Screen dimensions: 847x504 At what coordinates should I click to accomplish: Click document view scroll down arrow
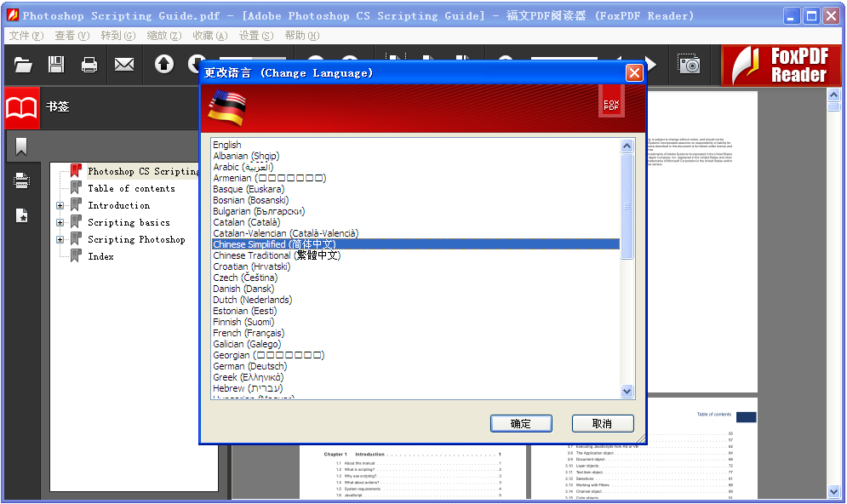[833, 491]
